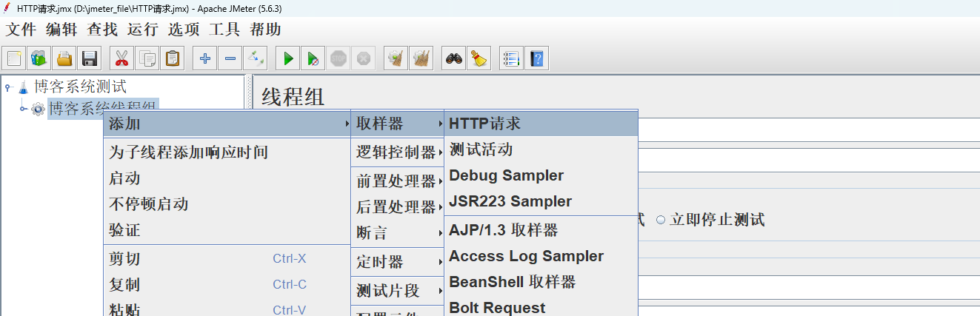This screenshot has width=980, height=316.
Task: Expand the 前置处理器 submenu
Action: coord(398,181)
